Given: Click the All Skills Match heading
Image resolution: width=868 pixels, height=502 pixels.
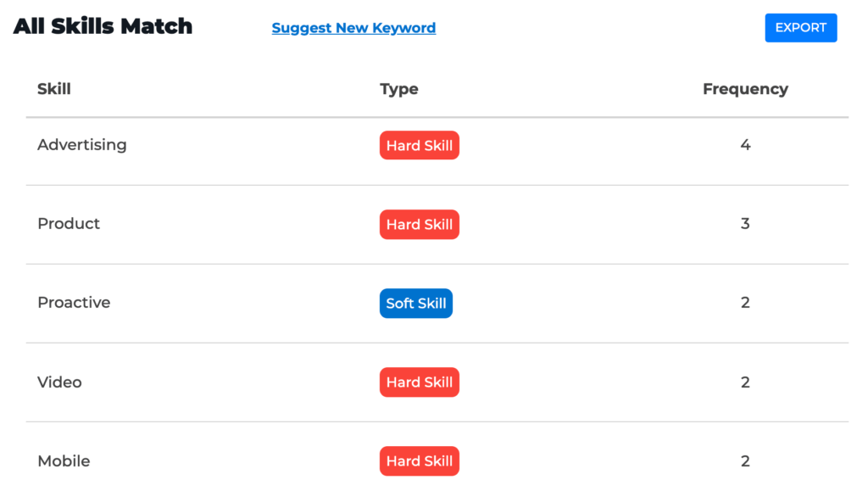Looking at the screenshot, I should click(x=103, y=26).
